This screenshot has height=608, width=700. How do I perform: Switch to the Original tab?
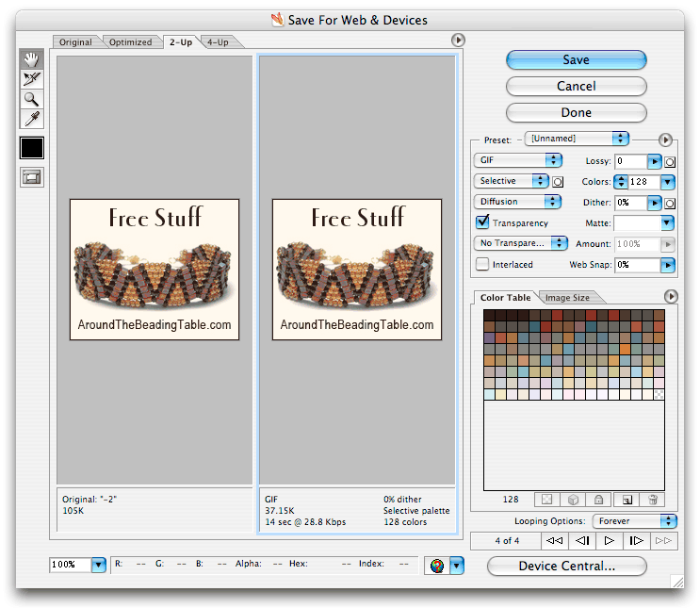click(x=75, y=42)
